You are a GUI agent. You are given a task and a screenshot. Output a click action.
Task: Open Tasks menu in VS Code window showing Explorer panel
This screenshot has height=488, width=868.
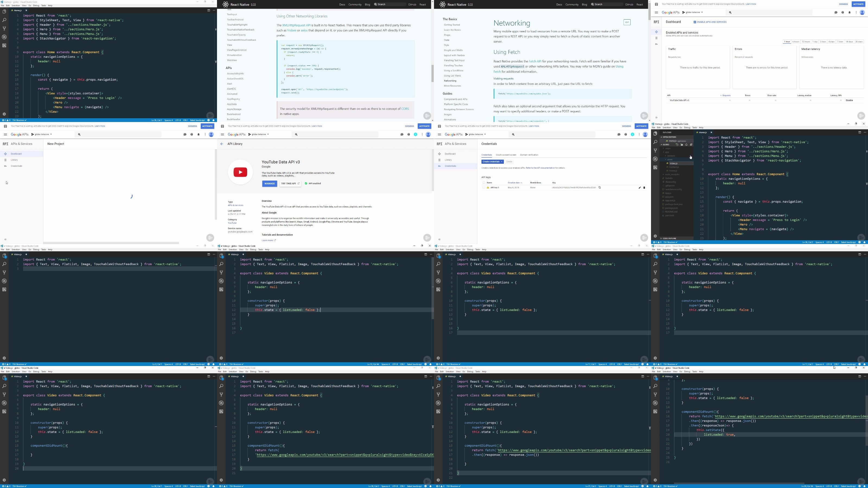pos(694,128)
